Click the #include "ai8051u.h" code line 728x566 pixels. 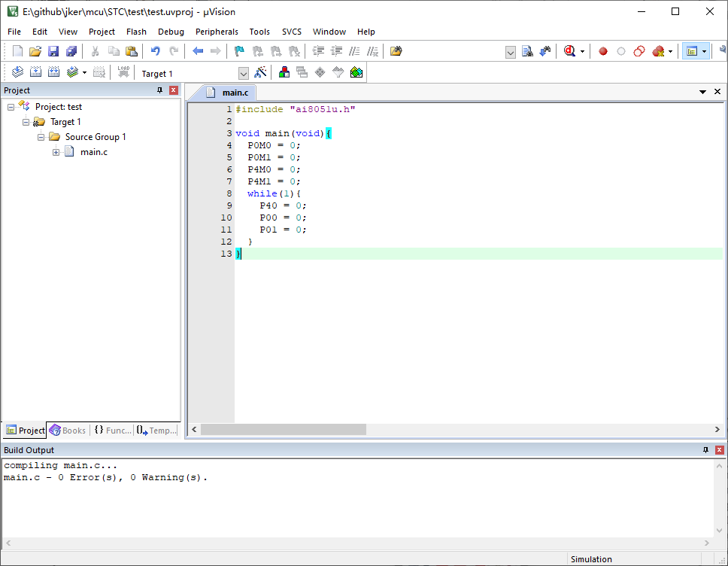[296, 109]
